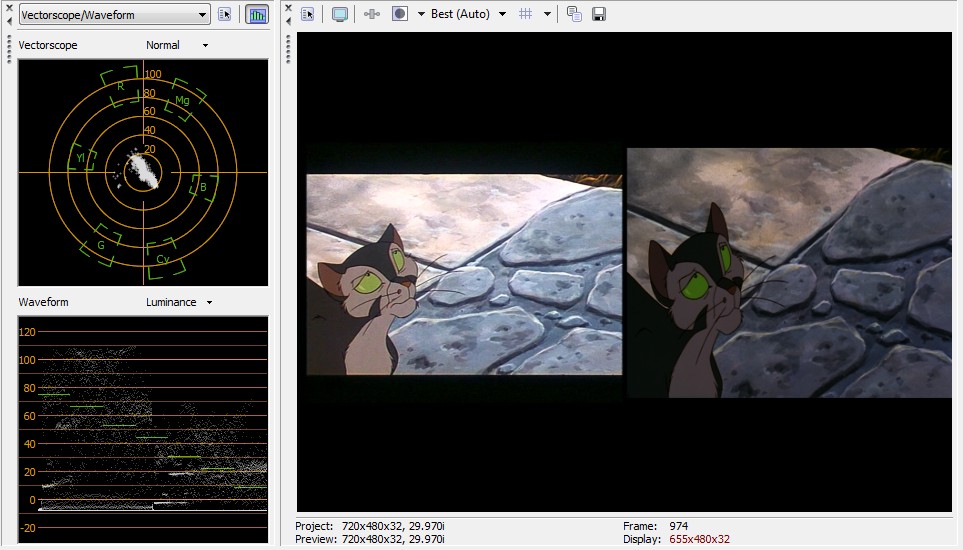Image resolution: width=963 pixels, height=550 pixels.
Task: Open the Vectorscope/Waveform scope selector dropdown
Action: coord(114,15)
